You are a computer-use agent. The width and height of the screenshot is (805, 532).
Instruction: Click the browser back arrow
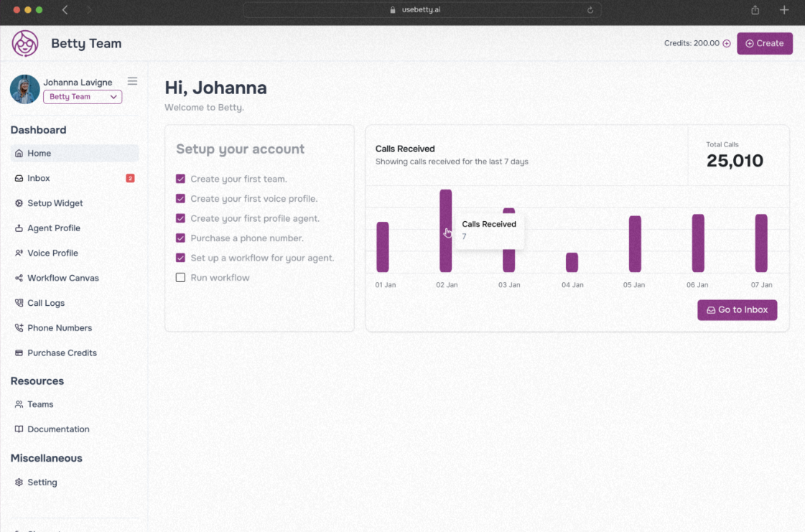[65, 10]
